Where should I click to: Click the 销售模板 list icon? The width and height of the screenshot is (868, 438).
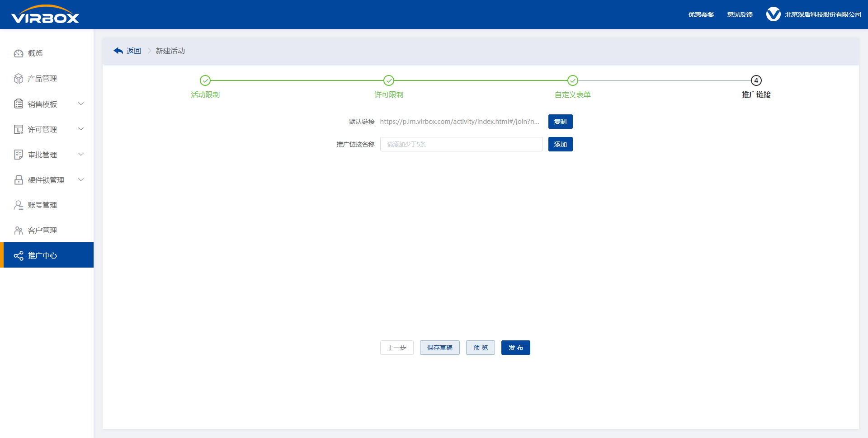(x=19, y=104)
